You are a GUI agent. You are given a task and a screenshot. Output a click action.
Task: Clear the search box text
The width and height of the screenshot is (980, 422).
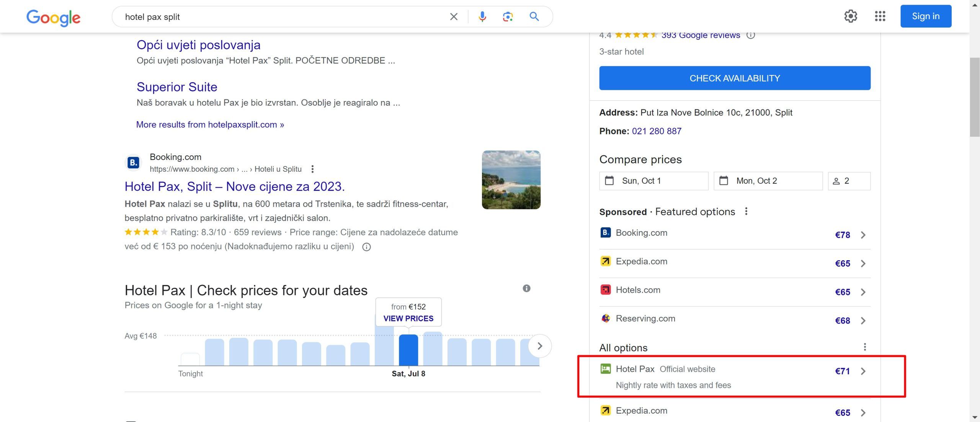pyautogui.click(x=454, y=16)
